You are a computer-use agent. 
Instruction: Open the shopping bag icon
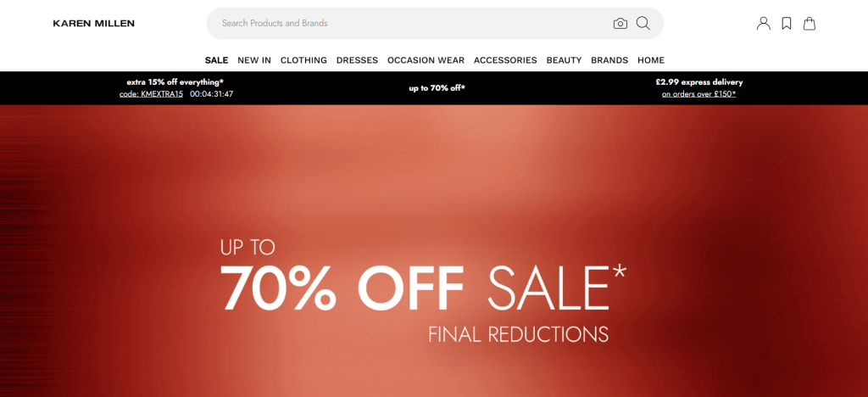pyautogui.click(x=810, y=23)
